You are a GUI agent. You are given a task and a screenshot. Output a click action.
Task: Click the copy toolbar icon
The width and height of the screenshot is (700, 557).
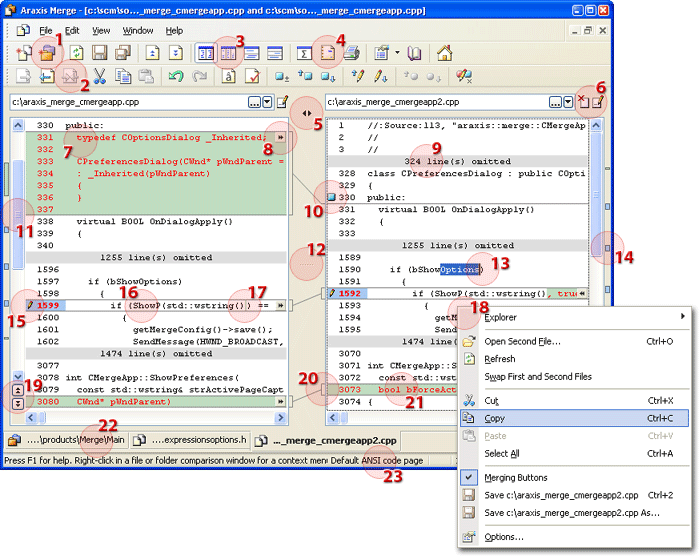click(x=123, y=76)
